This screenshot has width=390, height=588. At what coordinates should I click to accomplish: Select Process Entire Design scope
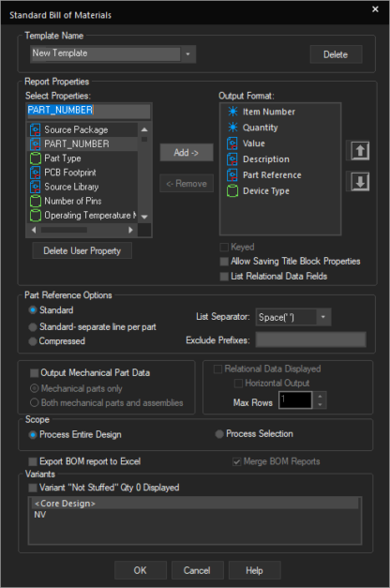tap(33, 434)
